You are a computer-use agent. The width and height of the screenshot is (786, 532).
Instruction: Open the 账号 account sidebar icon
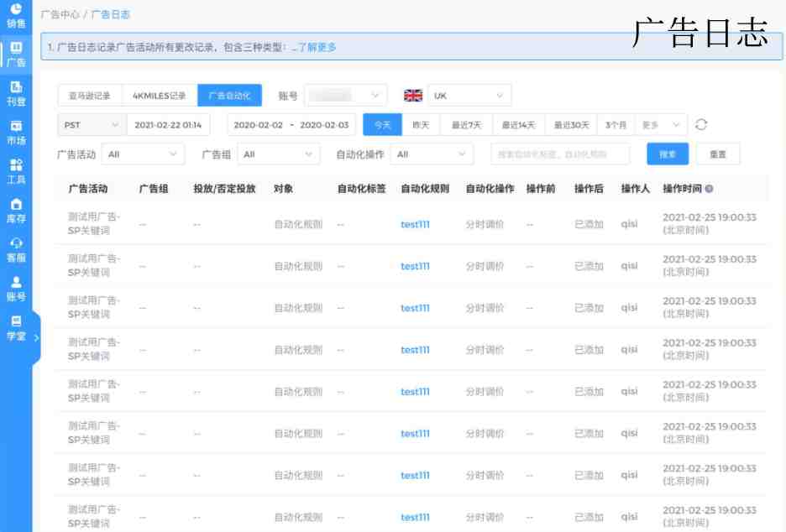(16, 288)
